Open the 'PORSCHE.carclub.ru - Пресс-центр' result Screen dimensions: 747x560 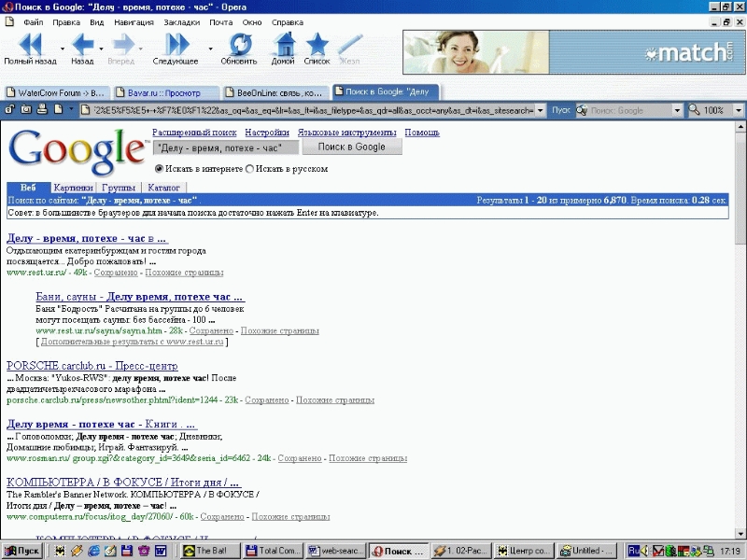coord(92,366)
